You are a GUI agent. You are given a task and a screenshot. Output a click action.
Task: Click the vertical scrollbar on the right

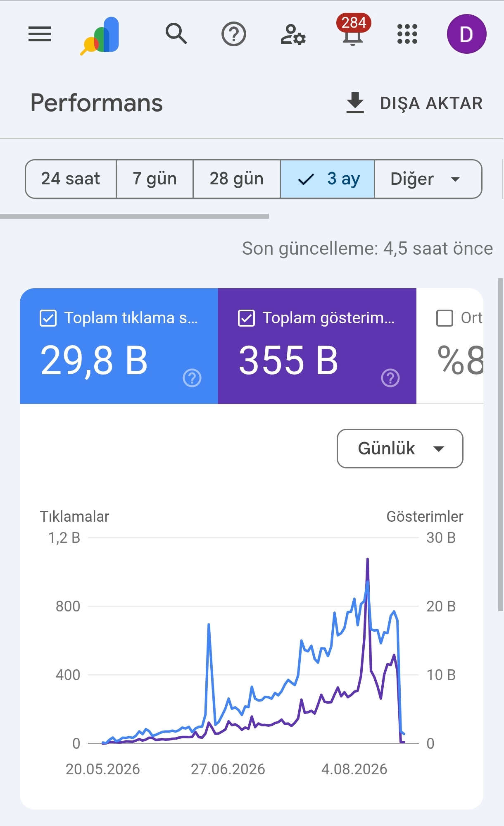pyautogui.click(x=501, y=444)
